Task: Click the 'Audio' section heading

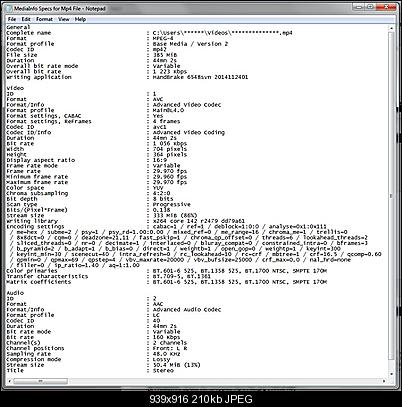Action: coord(15,293)
